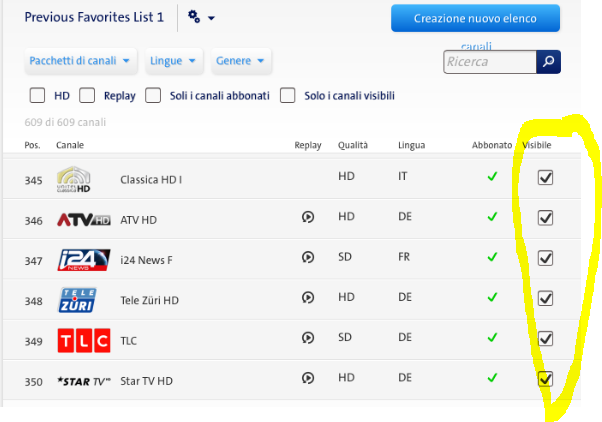Image resolution: width=602 pixels, height=422 pixels.
Task: Enable the HD filter checkbox
Action: coord(37,96)
